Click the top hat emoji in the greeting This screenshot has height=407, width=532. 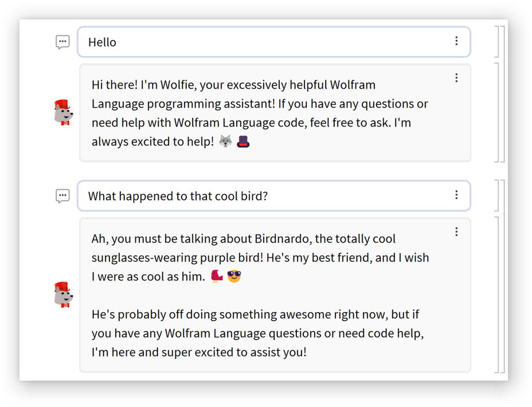[x=244, y=142]
